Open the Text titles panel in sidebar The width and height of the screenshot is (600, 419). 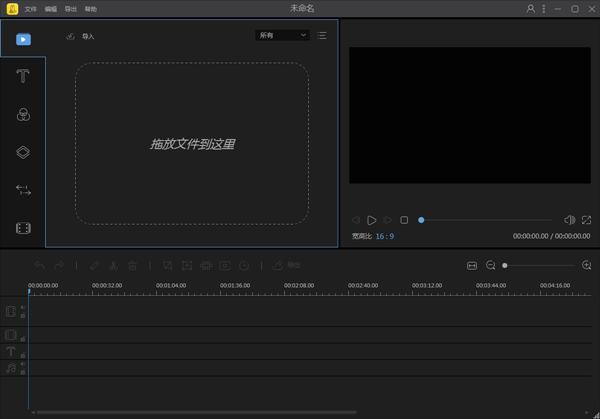tap(23, 76)
